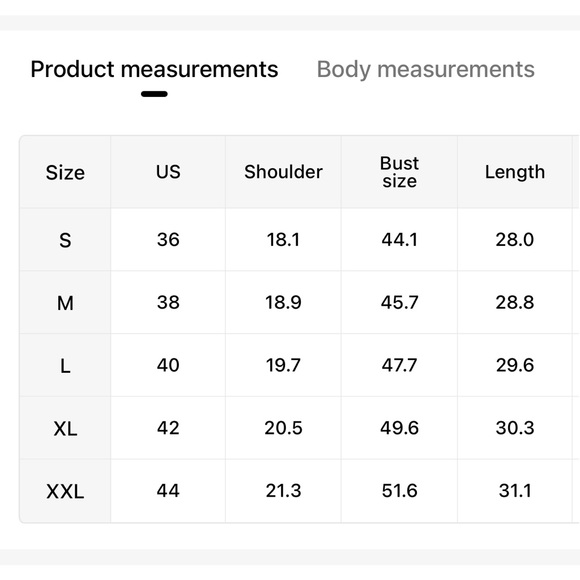The height and width of the screenshot is (580, 580).
Task: Click the US 44 cell
Action: (x=168, y=491)
